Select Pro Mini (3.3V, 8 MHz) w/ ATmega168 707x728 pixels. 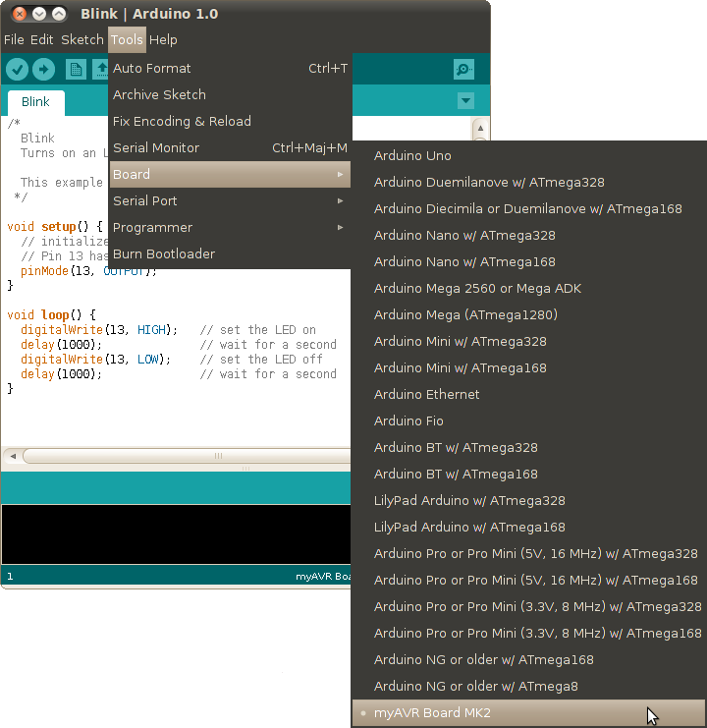(529, 633)
